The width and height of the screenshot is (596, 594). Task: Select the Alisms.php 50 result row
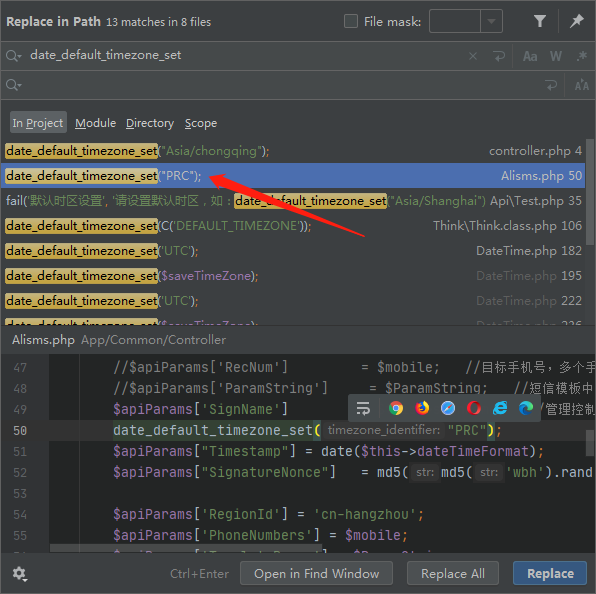[x=293, y=176]
